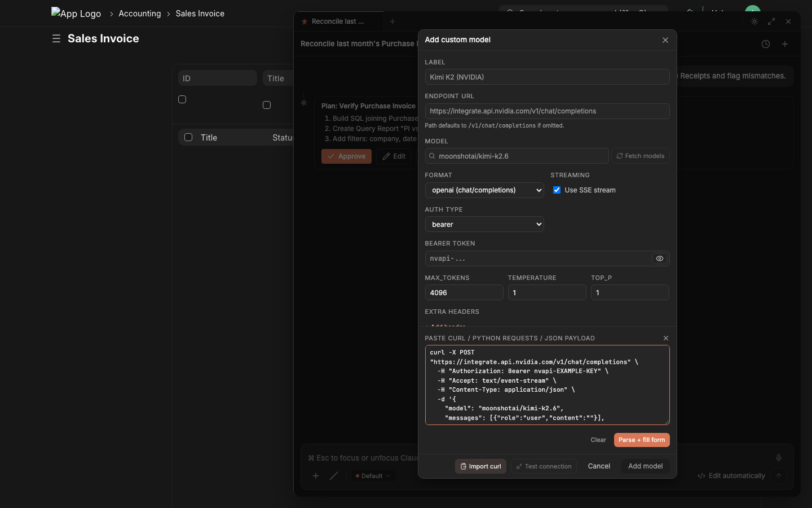The image size is (812, 508).
Task: Cancel the custom model dialog
Action: (599, 466)
